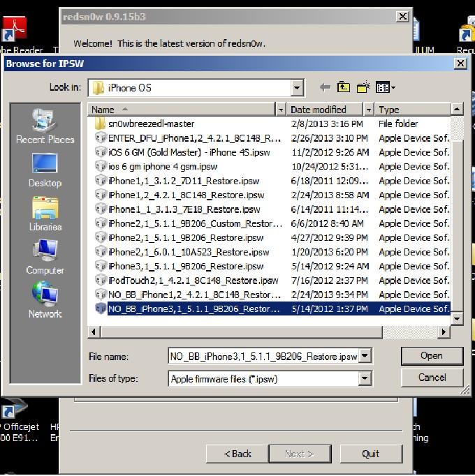Select iPhone1_1_3.1.3_7E18_Restore.ipsw file name
Screen dimensions: 475x476
click(184, 209)
